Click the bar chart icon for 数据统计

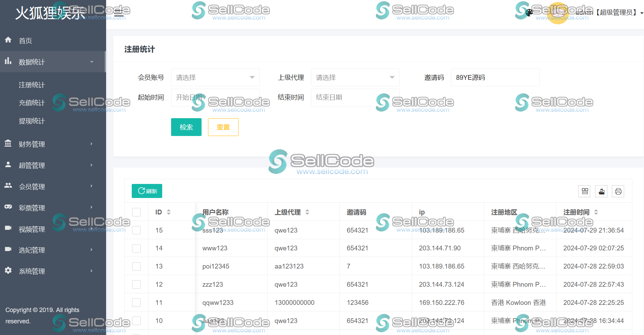pyautogui.click(x=8, y=61)
